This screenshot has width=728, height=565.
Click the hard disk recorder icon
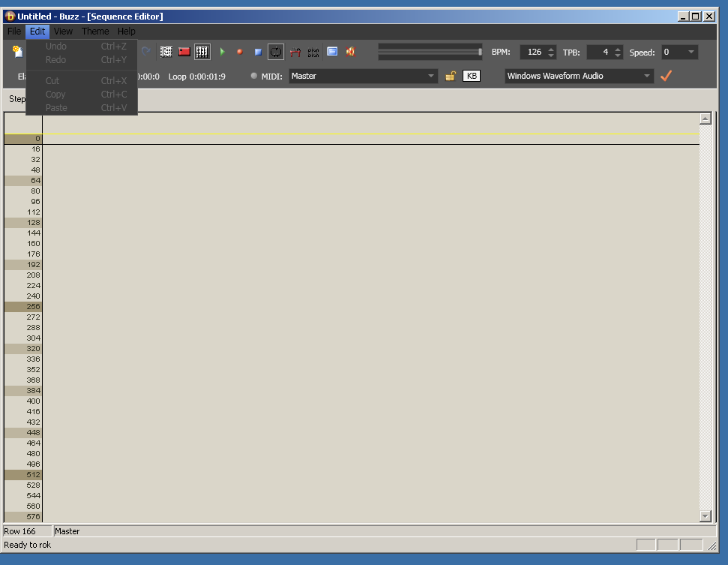pos(313,52)
